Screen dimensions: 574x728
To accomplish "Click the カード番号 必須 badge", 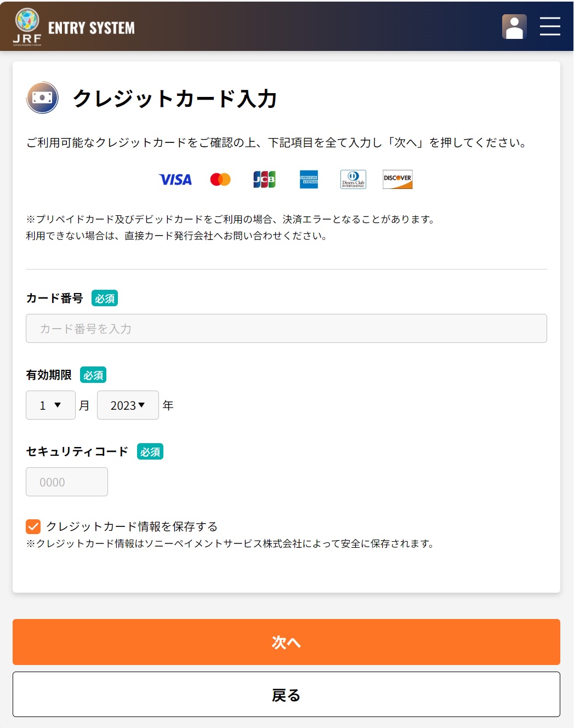I will [105, 299].
